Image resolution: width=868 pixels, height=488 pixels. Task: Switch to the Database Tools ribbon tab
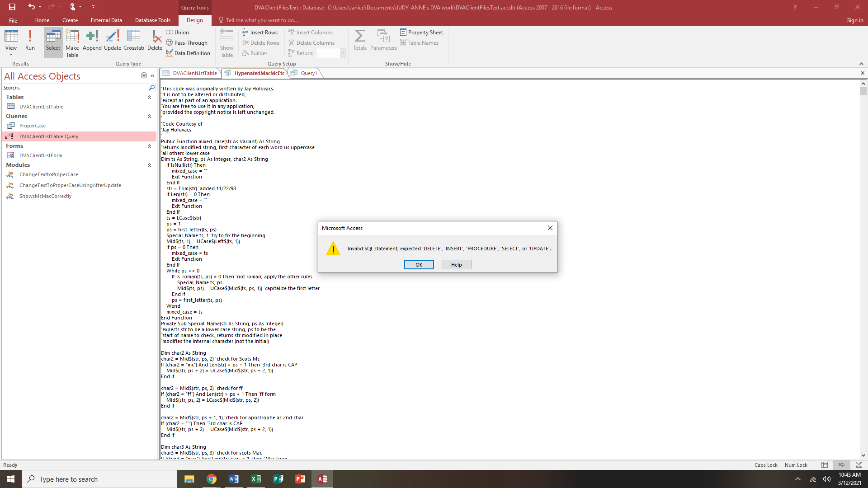point(153,20)
